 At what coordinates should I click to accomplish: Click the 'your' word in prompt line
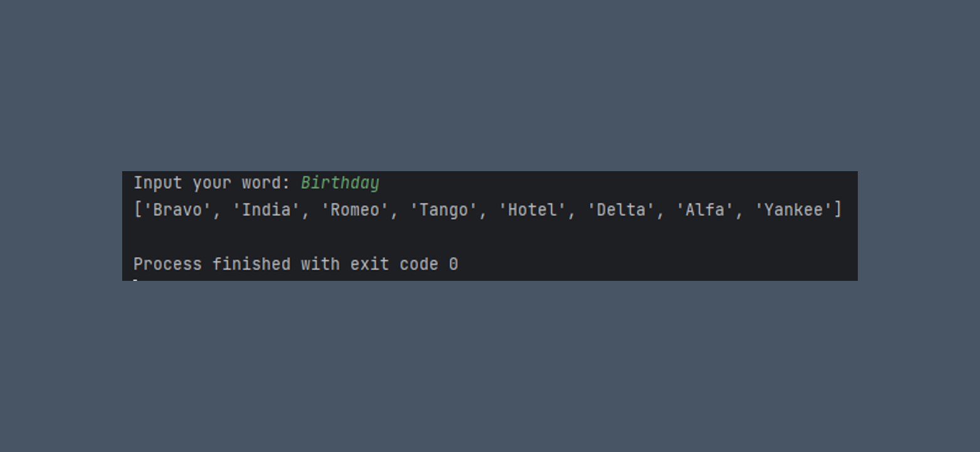pyautogui.click(x=212, y=184)
